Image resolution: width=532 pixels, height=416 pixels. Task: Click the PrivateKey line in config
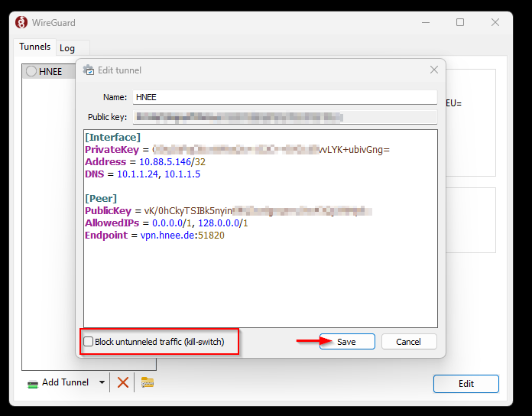(237, 150)
